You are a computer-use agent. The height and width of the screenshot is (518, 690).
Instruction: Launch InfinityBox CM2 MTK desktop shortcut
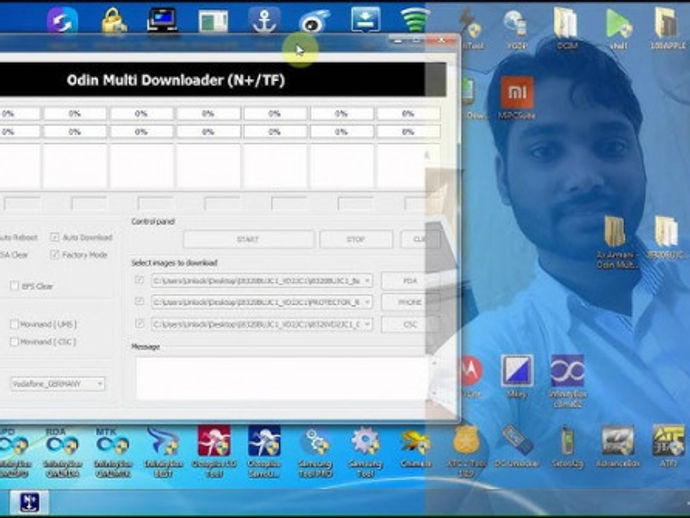tap(113, 452)
